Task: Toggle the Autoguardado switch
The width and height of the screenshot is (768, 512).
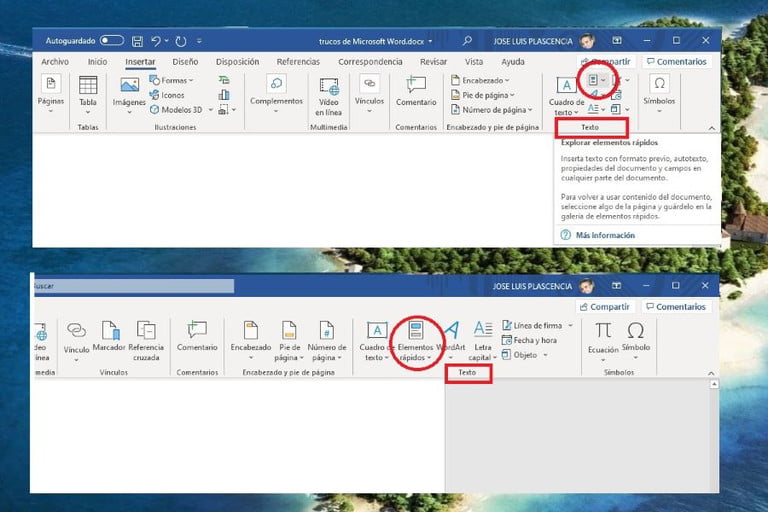Action: tap(111, 41)
